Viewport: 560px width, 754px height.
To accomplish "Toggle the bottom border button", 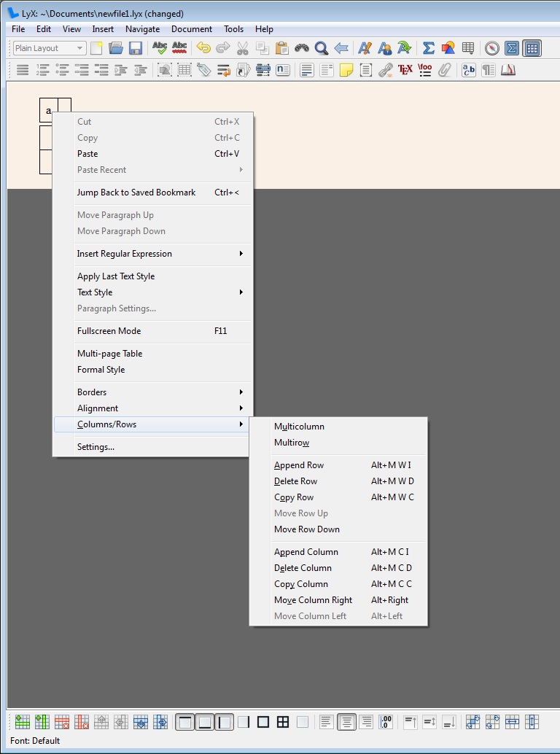I will point(205,722).
